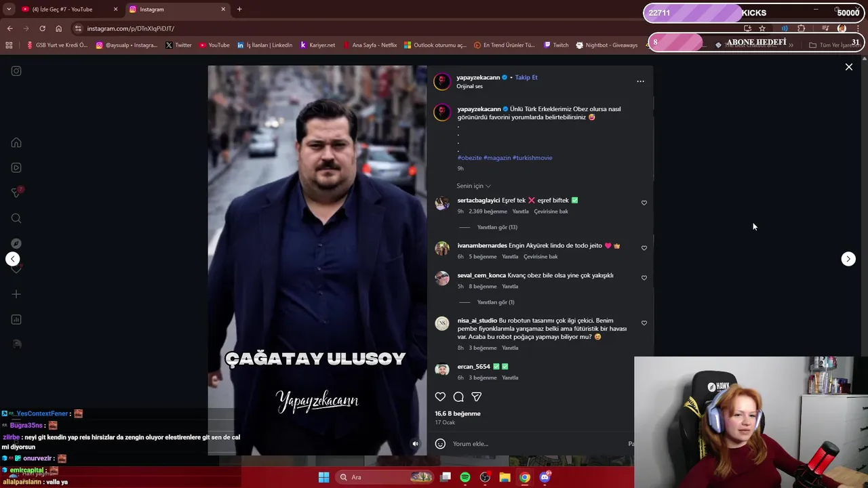
Task: Like the post with heart icon
Action: [x=441, y=397]
